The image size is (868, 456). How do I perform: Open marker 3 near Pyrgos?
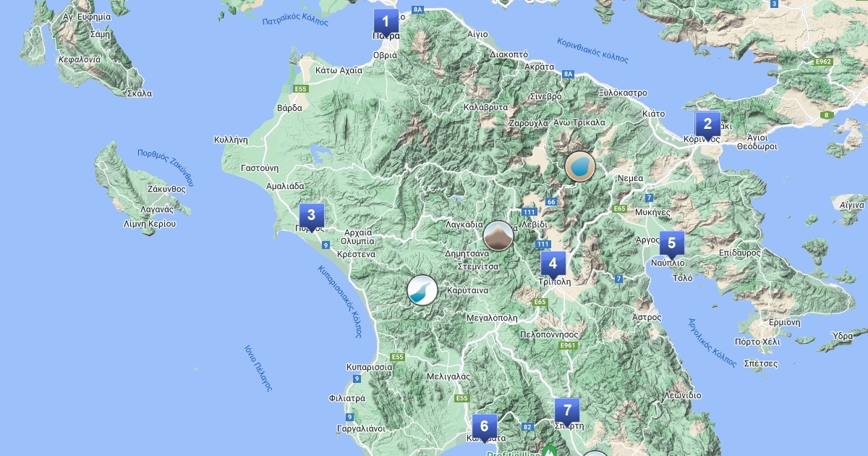click(311, 215)
